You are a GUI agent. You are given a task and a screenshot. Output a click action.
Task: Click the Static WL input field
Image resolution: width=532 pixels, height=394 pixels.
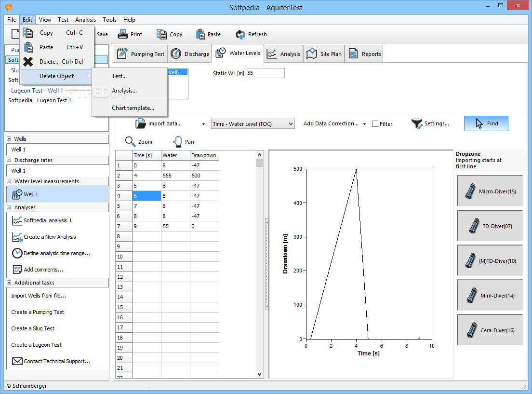click(x=265, y=73)
